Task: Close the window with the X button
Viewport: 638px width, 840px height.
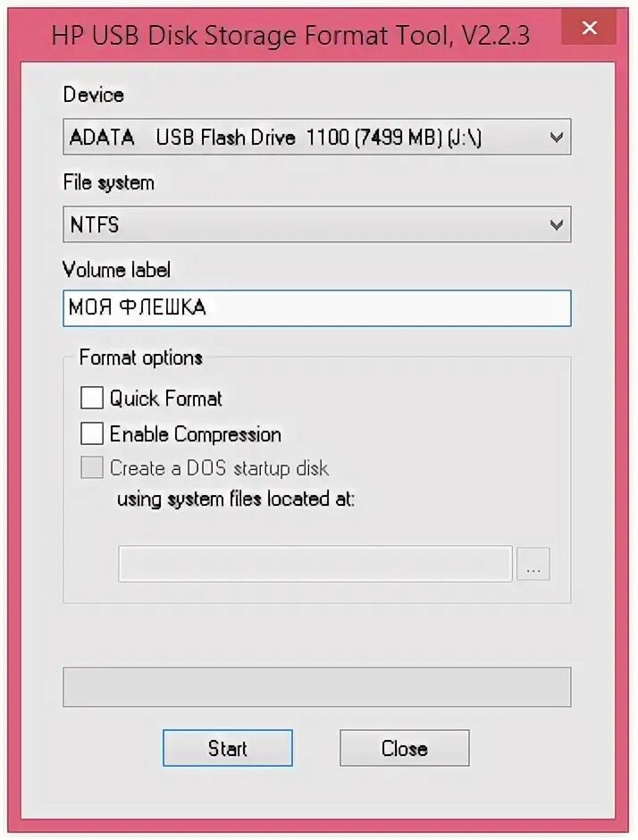Action: 589,28
